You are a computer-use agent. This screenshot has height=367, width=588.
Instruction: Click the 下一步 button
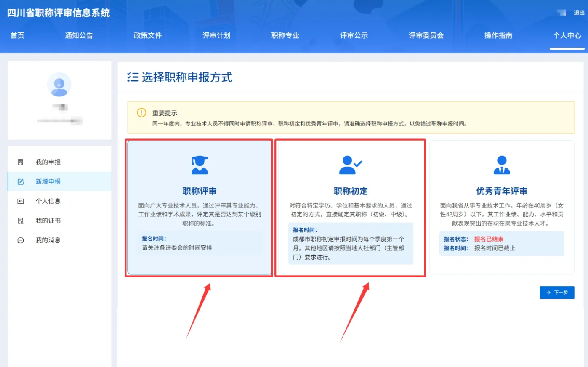pyautogui.click(x=556, y=293)
